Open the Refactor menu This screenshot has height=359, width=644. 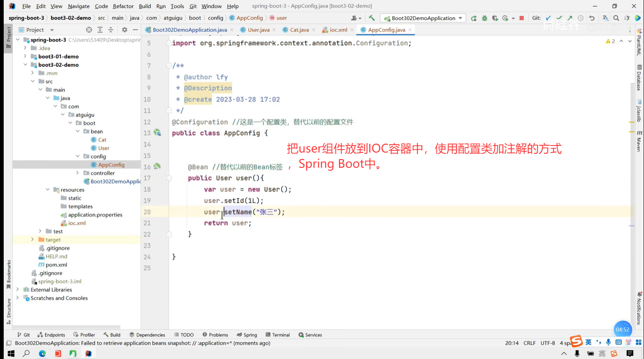[123, 6]
